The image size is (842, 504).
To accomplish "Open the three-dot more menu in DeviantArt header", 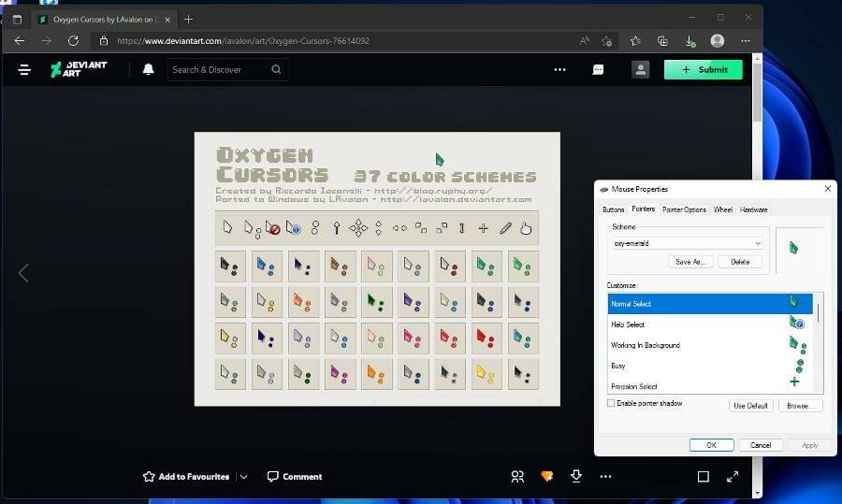I will click(x=559, y=69).
